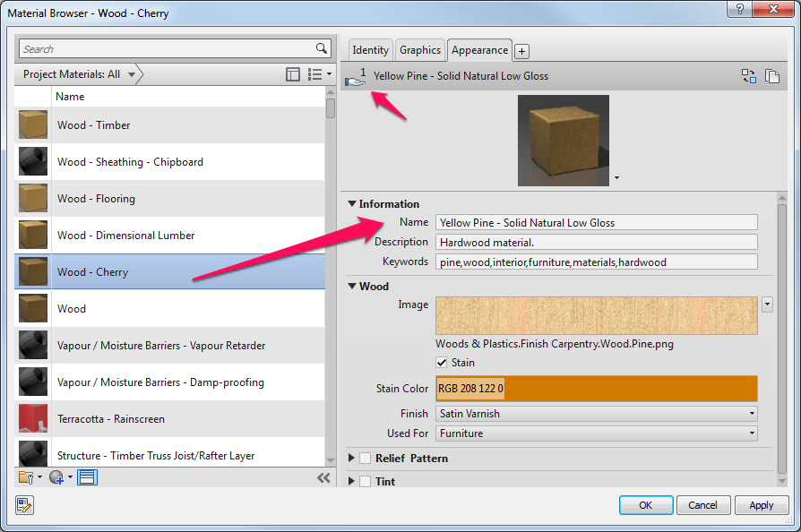Viewport: 801px width, 532px height.
Task: Open the library creation globe icon
Action: coord(56,476)
